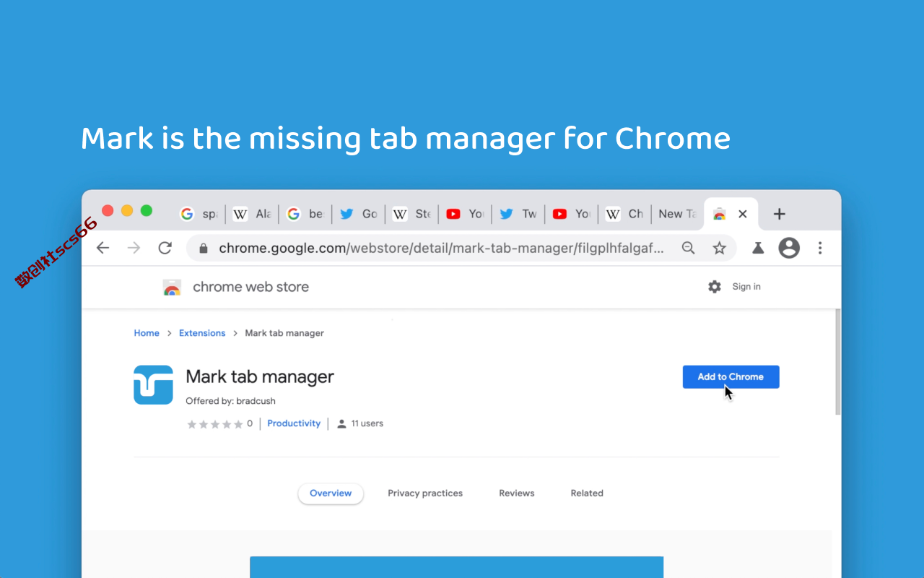Click the yellow minimize window button
Image resolution: width=924 pixels, height=578 pixels.
click(x=127, y=210)
